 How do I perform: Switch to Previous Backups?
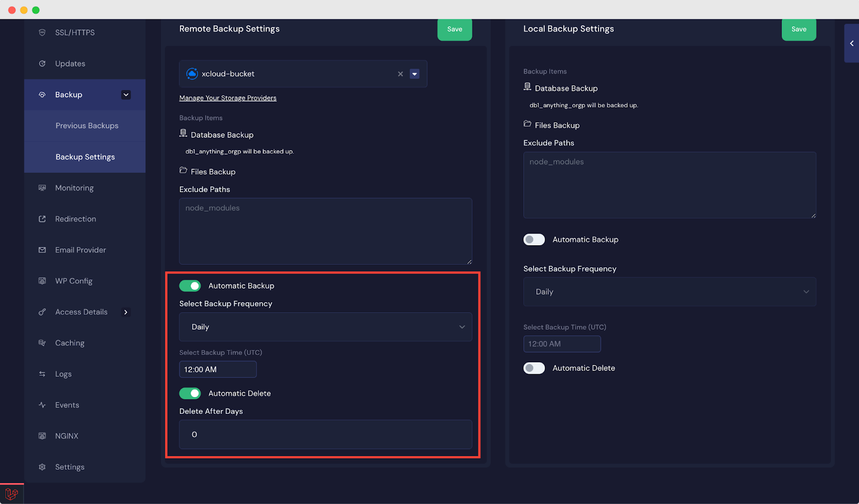(x=86, y=125)
